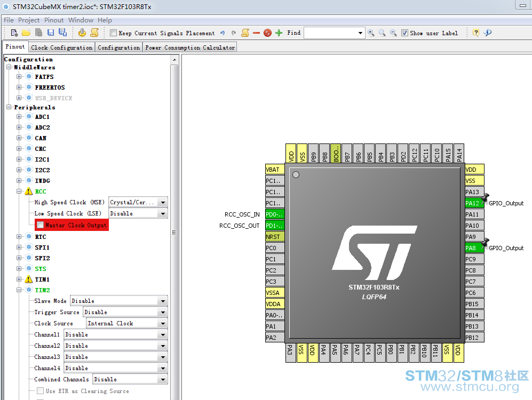Image resolution: width=532 pixels, height=400 pixels.
Task: Select FATFS middleware item
Action: (x=44, y=77)
